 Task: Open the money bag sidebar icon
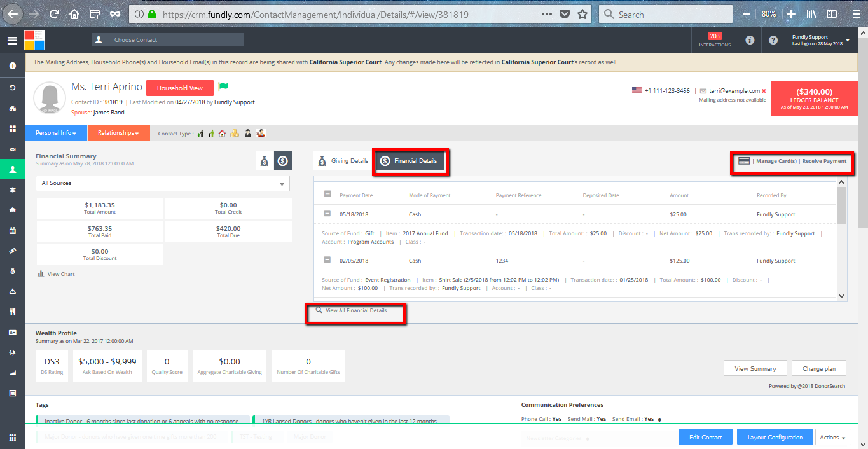tap(12, 272)
